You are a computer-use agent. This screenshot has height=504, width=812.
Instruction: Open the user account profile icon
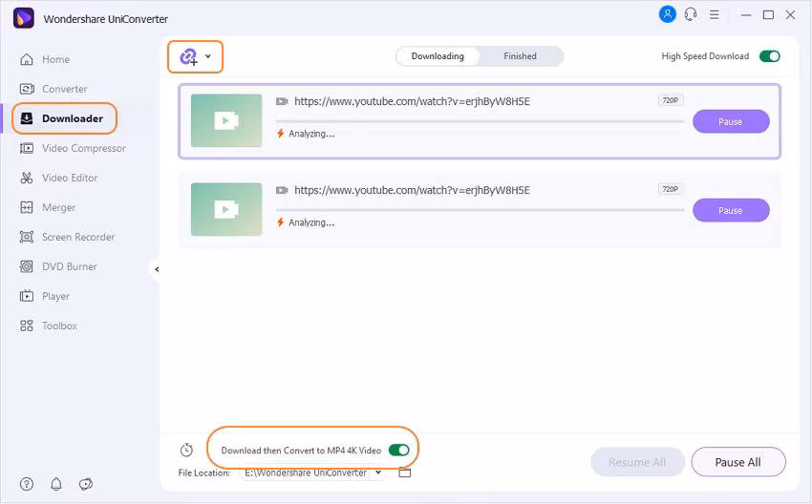[667, 14]
